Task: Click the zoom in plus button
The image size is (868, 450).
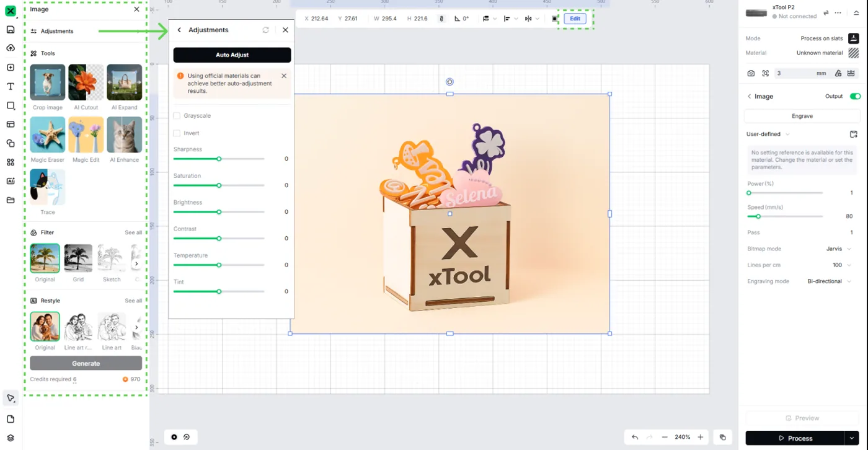Action: pos(701,437)
